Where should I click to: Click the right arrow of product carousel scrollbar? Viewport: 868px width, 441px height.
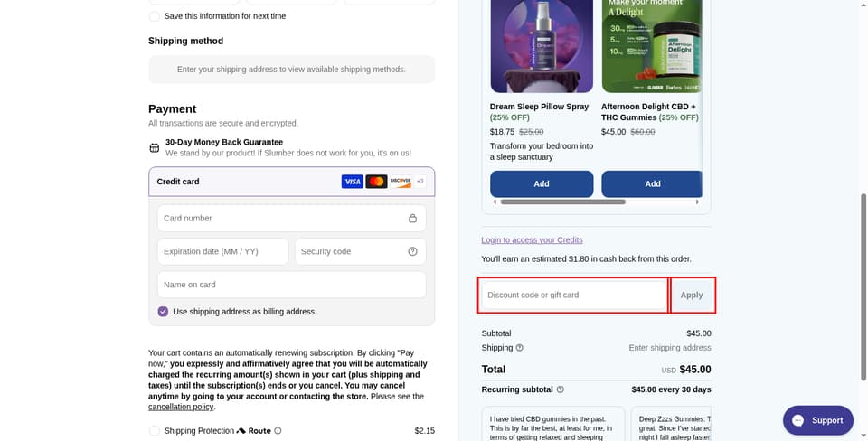click(697, 202)
